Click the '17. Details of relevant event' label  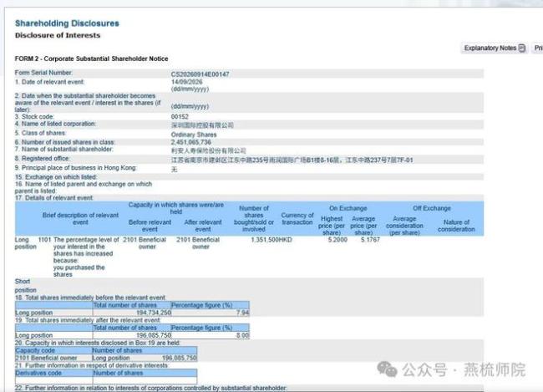point(53,198)
